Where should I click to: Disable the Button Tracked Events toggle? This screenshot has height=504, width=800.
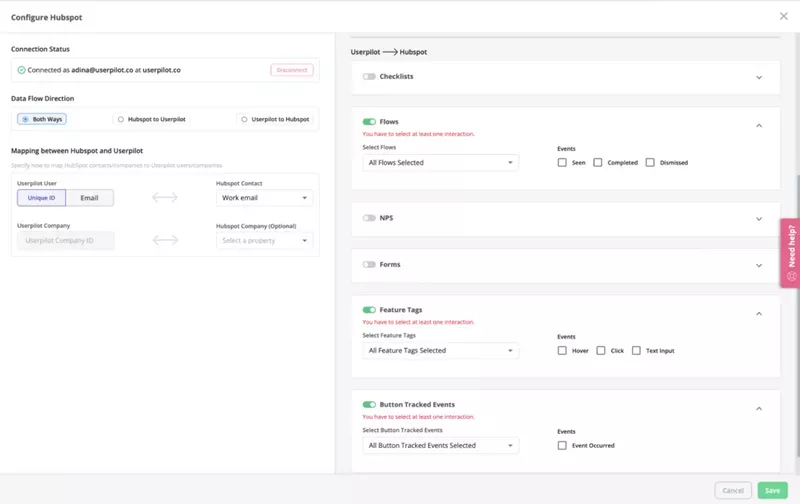(369, 405)
